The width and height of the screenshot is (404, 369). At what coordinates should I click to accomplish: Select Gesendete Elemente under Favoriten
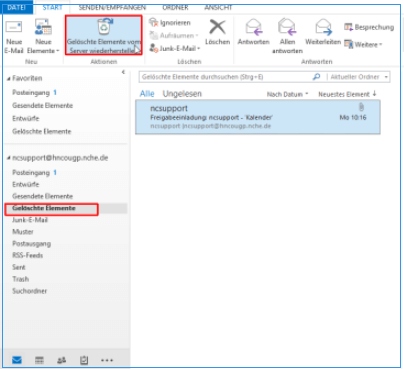tap(42, 106)
